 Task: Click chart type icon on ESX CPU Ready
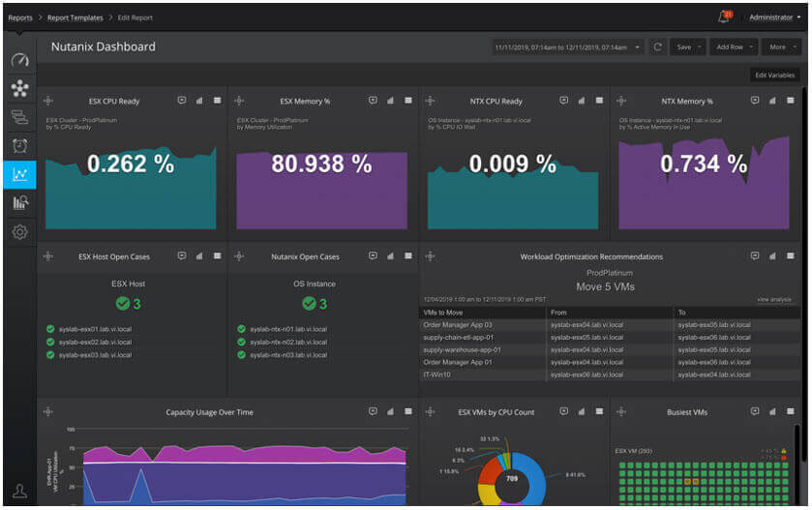click(x=199, y=100)
